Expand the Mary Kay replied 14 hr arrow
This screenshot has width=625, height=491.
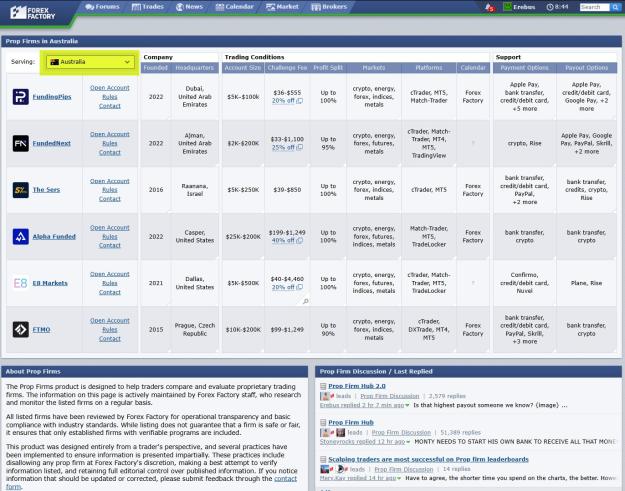pos(399,478)
